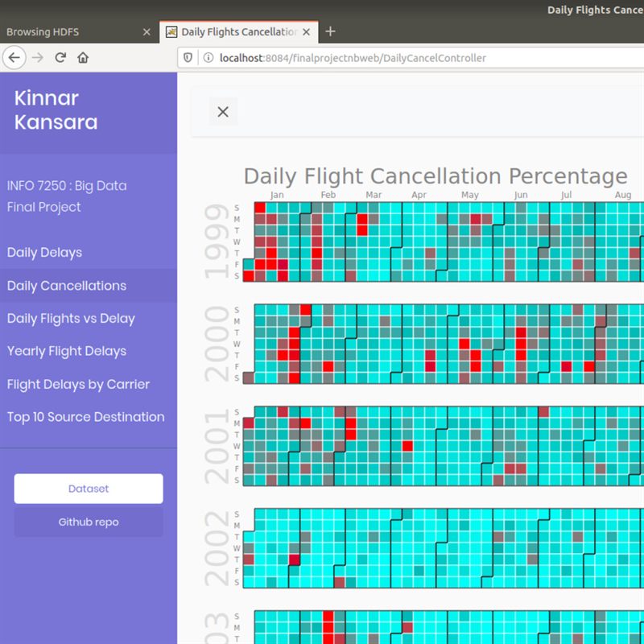This screenshot has width=644, height=644.
Task: Select the Daily Flights Cancellation tab
Action: pyautogui.click(x=238, y=32)
